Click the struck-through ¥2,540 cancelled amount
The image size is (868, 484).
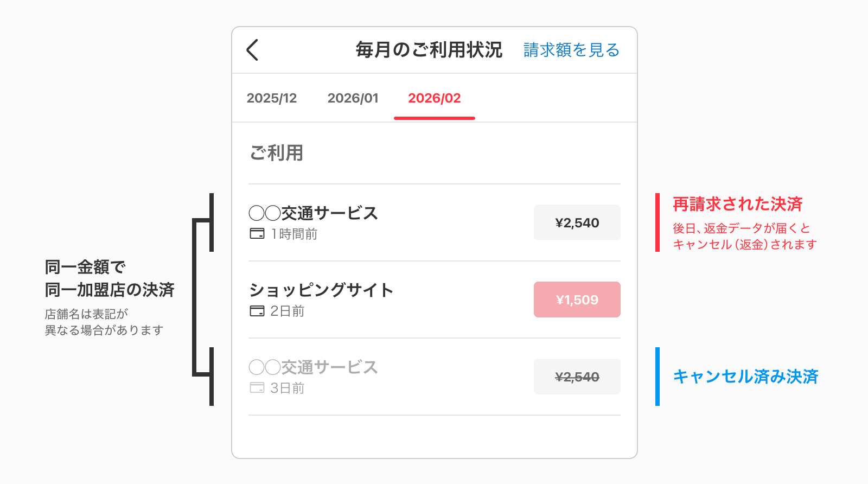577,377
